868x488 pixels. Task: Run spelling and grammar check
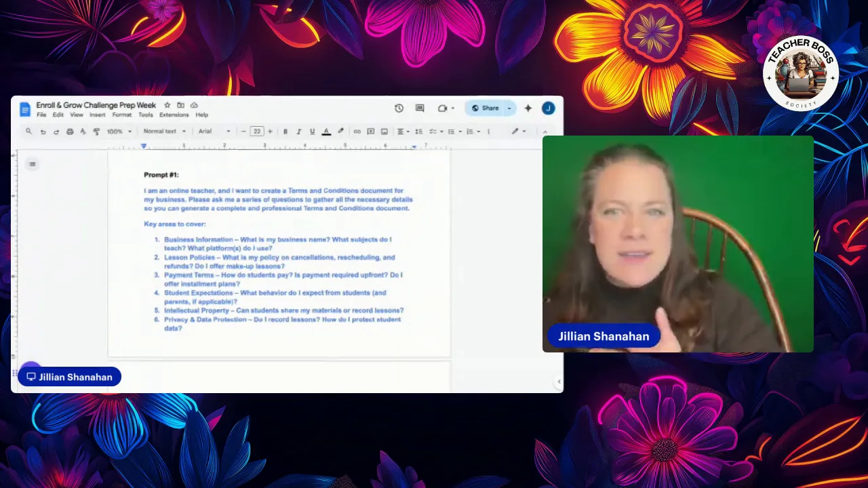[83, 131]
